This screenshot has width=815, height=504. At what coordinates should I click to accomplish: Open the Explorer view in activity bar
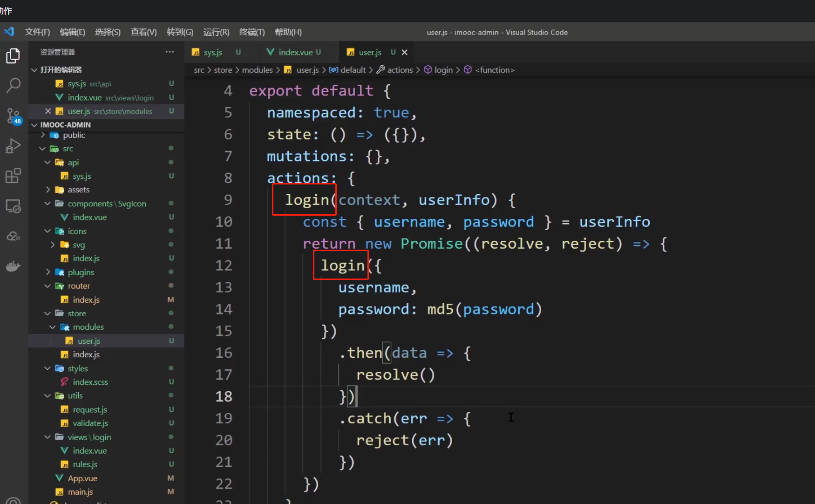pyautogui.click(x=13, y=56)
